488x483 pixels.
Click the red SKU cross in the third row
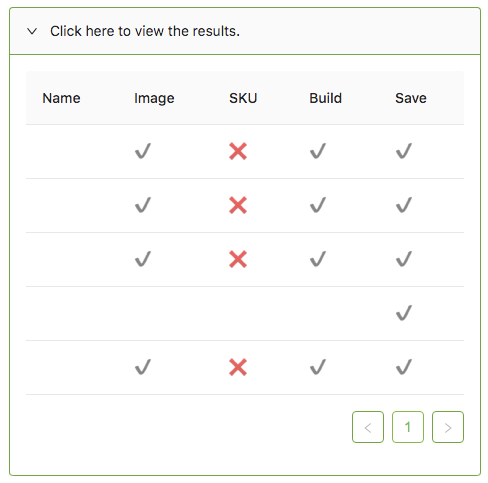pyautogui.click(x=238, y=259)
